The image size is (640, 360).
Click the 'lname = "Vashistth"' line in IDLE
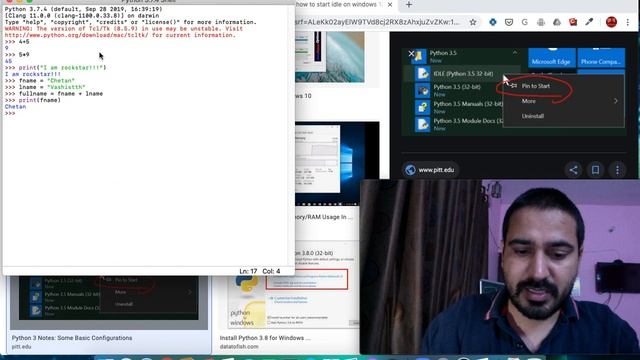pos(45,87)
